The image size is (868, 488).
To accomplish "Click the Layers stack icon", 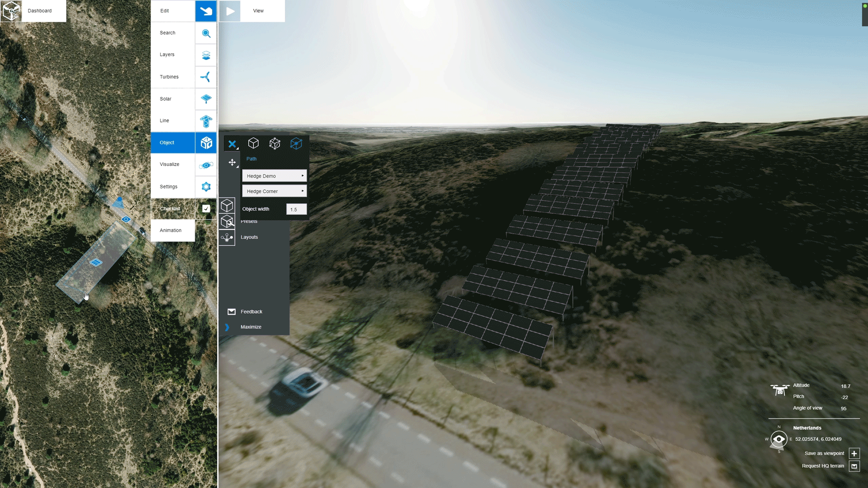I will [x=206, y=55].
